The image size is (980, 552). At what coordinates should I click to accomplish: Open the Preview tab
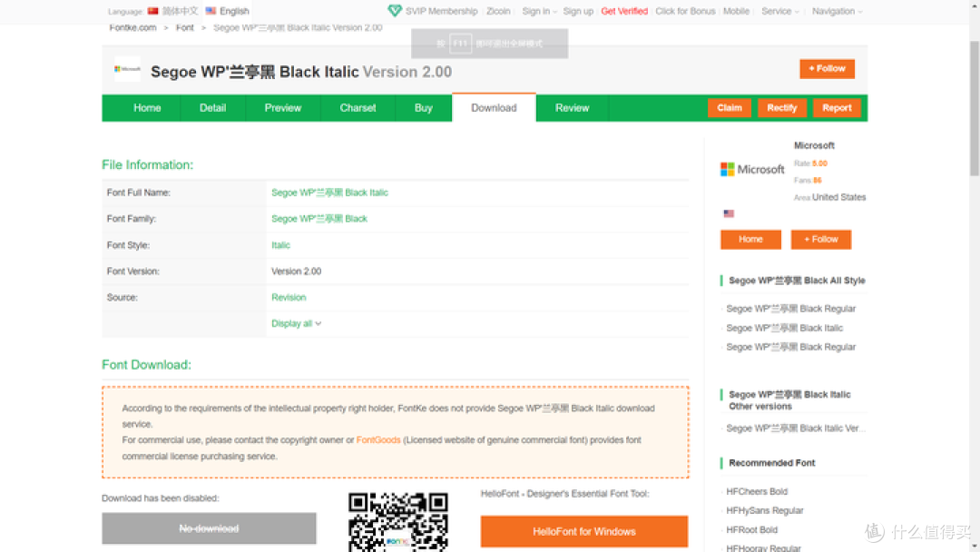[x=282, y=108]
